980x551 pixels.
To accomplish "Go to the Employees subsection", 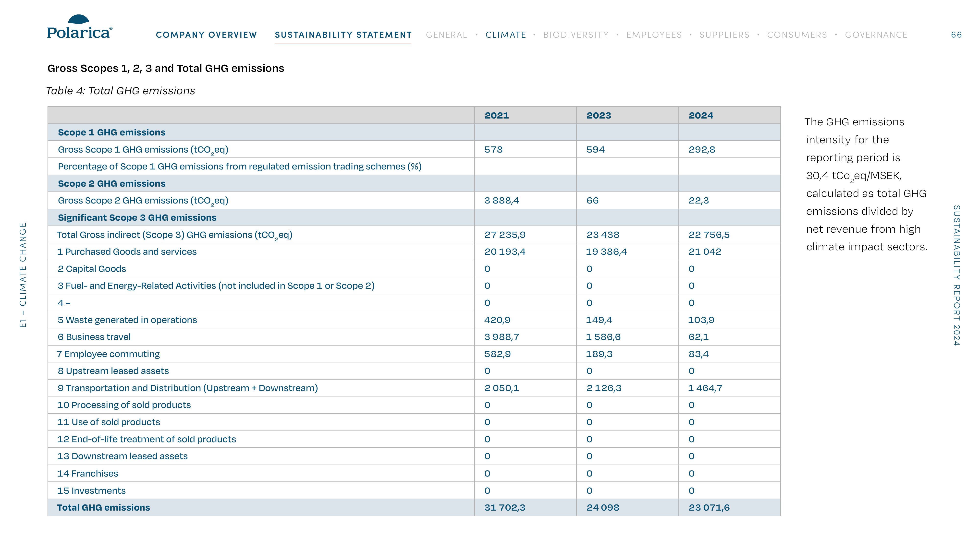I will click(x=654, y=35).
